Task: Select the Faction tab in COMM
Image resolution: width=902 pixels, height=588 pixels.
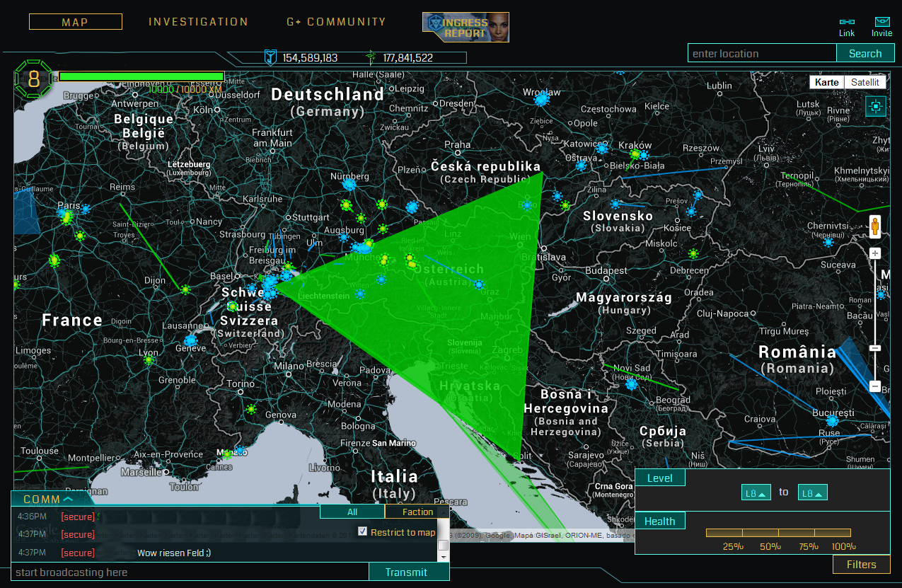Action: (x=417, y=512)
